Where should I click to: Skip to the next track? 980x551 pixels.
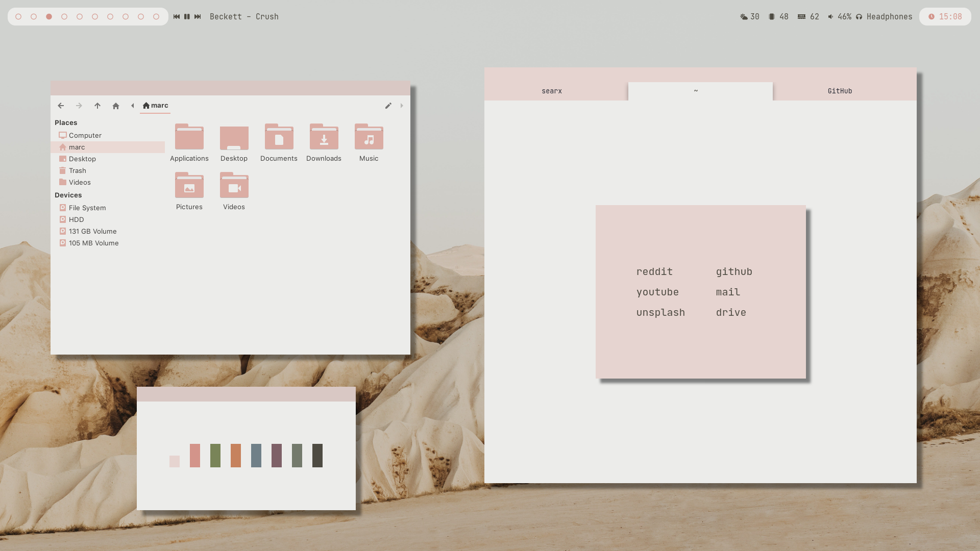[198, 17]
